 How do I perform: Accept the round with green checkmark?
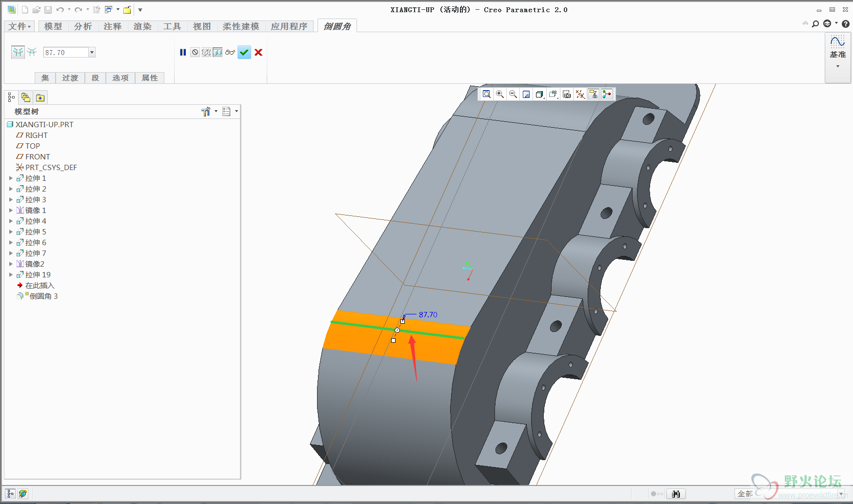244,52
